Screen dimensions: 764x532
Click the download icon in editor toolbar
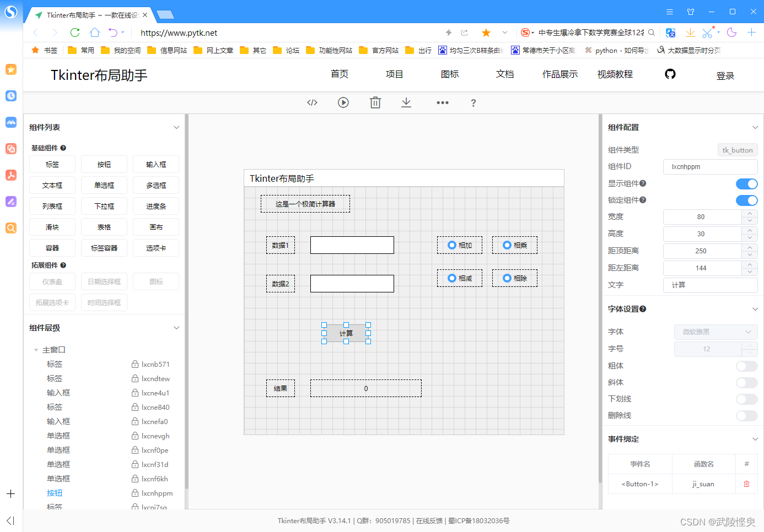(x=406, y=102)
